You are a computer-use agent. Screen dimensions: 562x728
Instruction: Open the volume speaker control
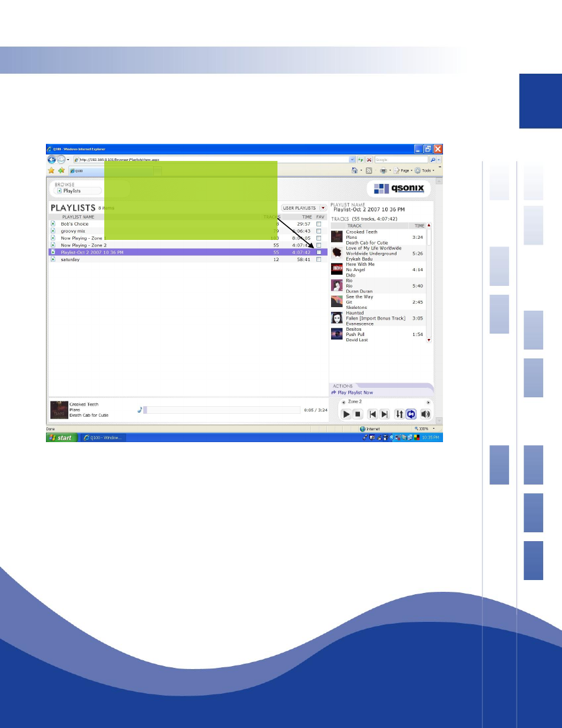[x=425, y=414]
